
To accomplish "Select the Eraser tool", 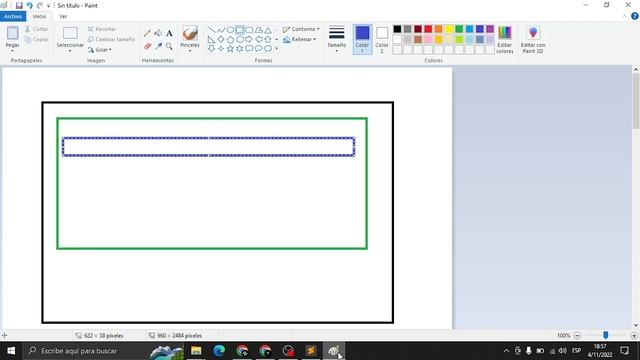I will (147, 46).
